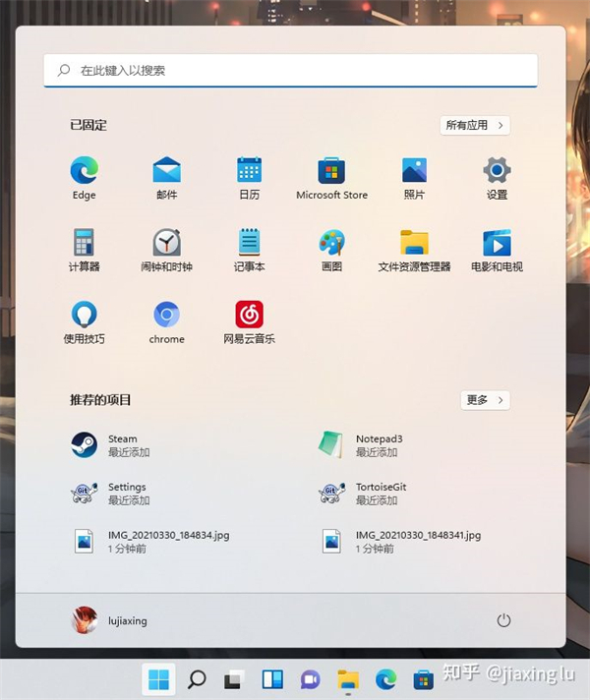Open Task View on taskbar
590x700 pixels.
click(x=234, y=680)
